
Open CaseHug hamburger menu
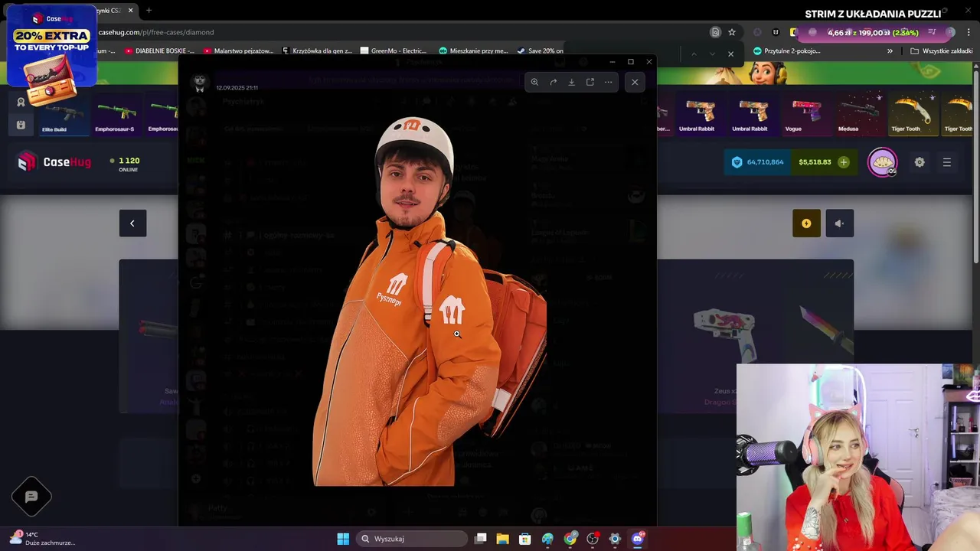coord(947,162)
